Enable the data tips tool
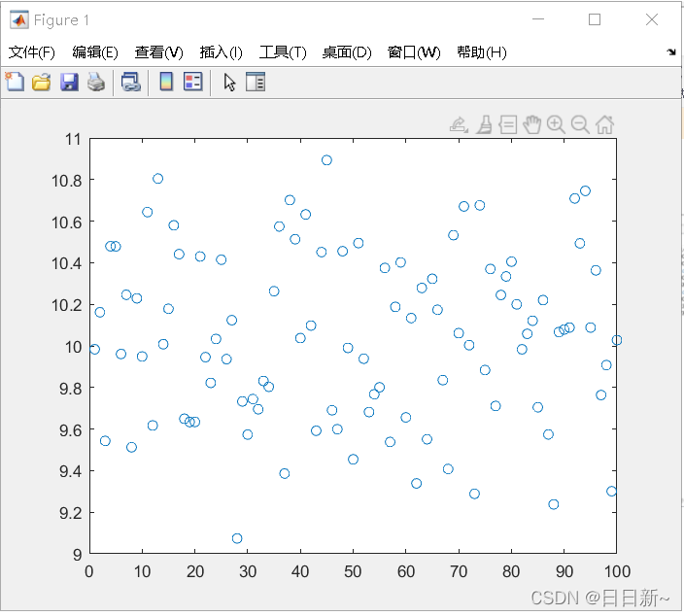This screenshot has height=616, width=684. 507,124
